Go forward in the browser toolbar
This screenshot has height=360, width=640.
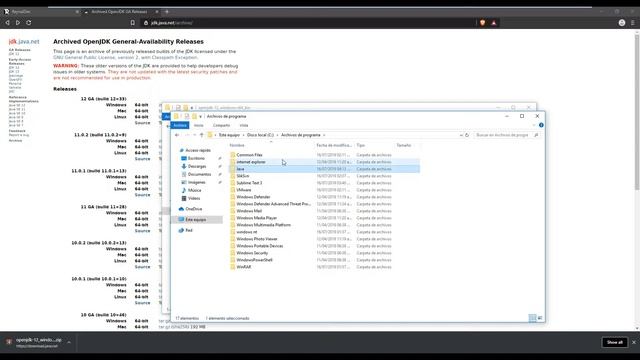[18, 23]
